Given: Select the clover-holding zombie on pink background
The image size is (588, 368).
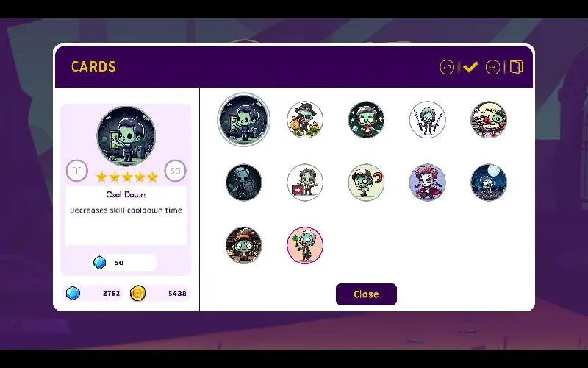Looking at the screenshot, I should point(305,245).
